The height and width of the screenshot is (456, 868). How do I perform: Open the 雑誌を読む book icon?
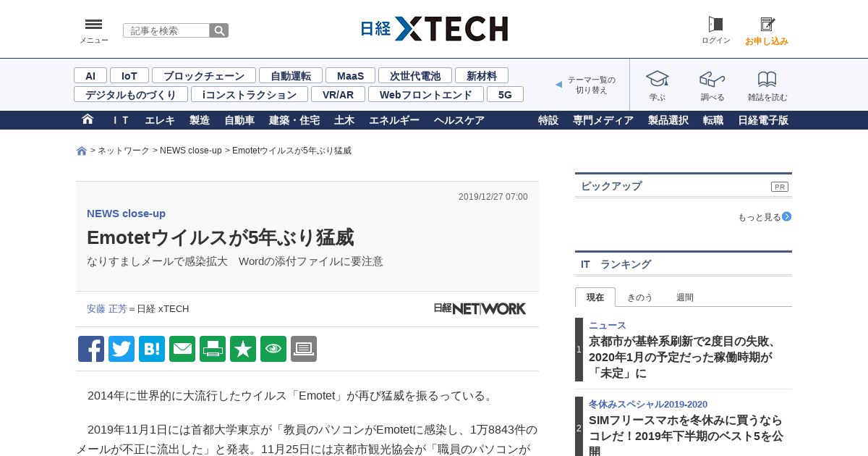[767, 79]
